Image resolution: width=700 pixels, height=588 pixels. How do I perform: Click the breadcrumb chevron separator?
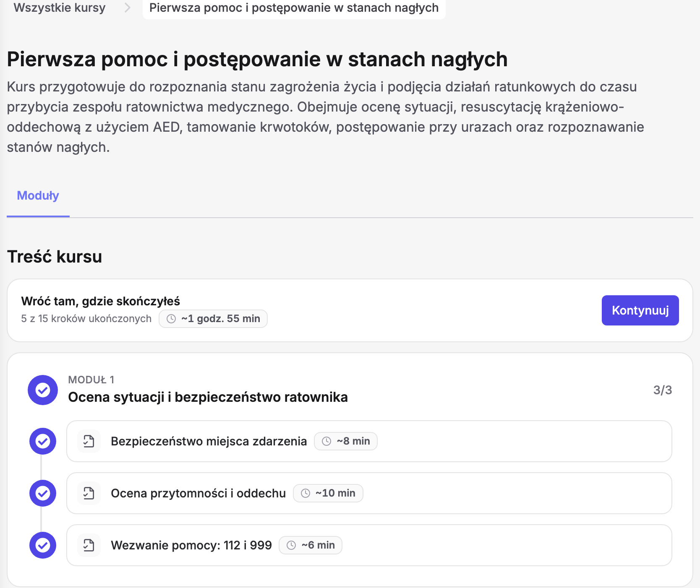click(x=128, y=8)
